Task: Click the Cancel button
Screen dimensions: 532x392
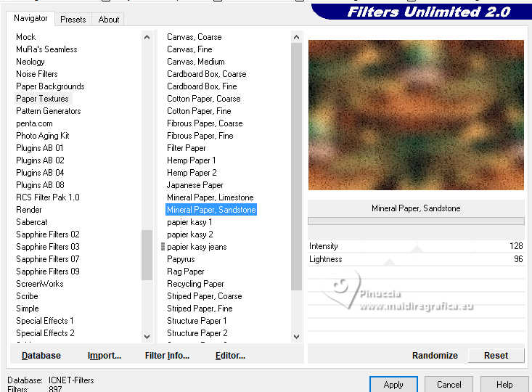Action: (x=449, y=385)
